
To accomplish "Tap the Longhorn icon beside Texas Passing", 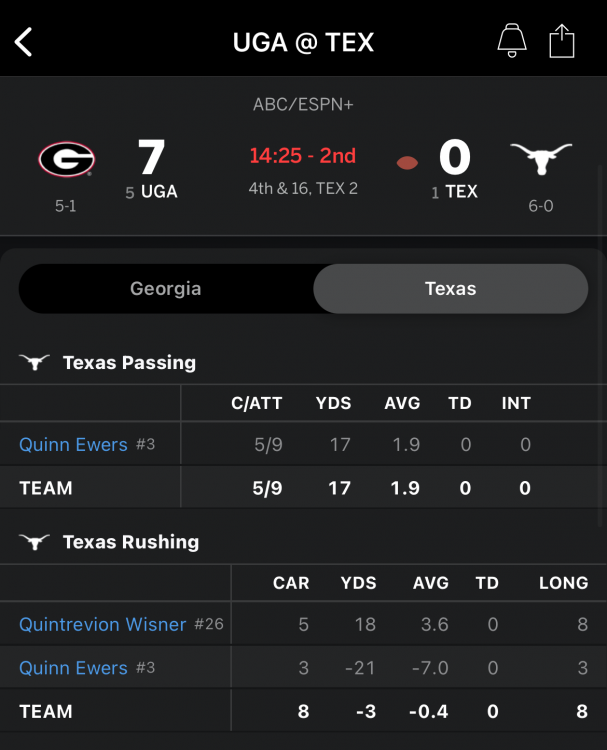I will pos(34,363).
